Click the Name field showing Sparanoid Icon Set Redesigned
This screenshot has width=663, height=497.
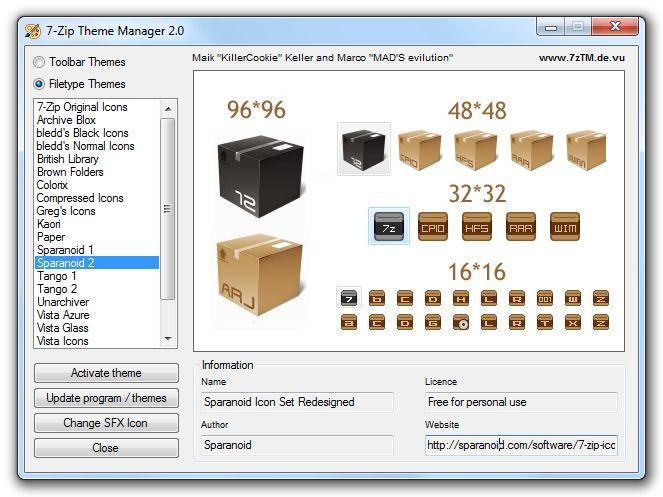(x=297, y=402)
